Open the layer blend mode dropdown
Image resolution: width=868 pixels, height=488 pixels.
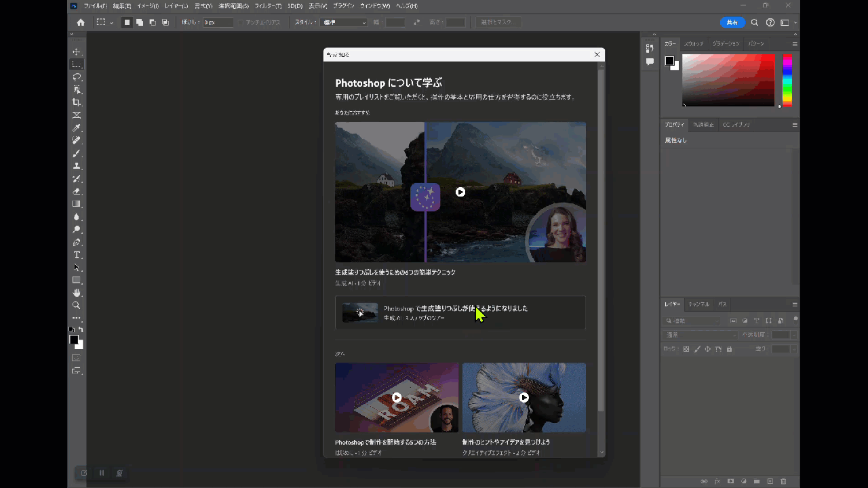coord(701,335)
